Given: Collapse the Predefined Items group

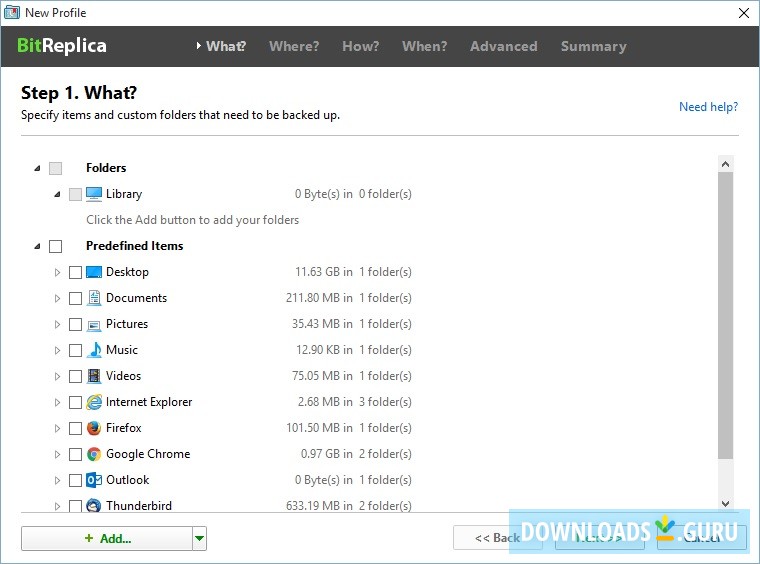Looking at the screenshot, I should (x=37, y=246).
